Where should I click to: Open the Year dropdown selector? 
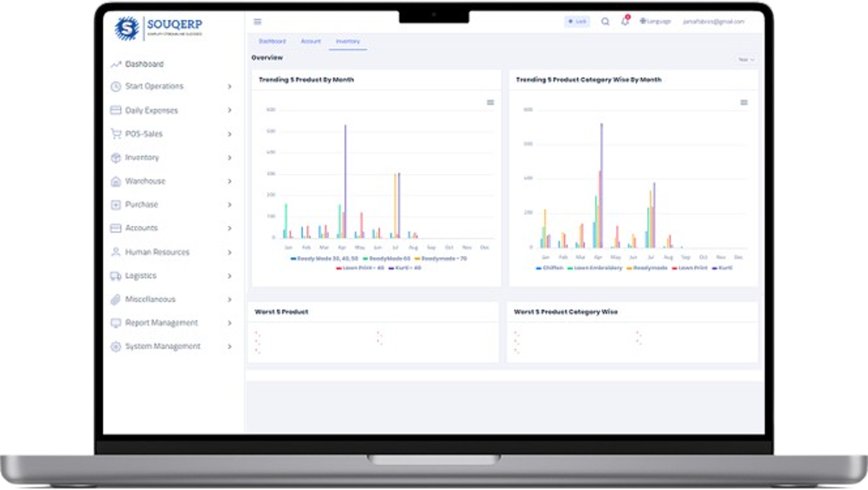click(x=747, y=58)
